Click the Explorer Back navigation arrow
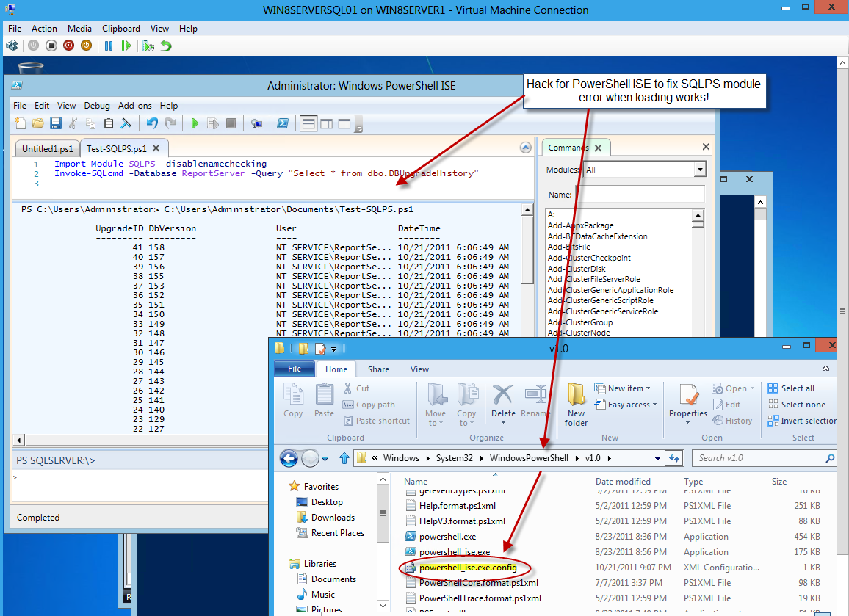 coord(289,458)
